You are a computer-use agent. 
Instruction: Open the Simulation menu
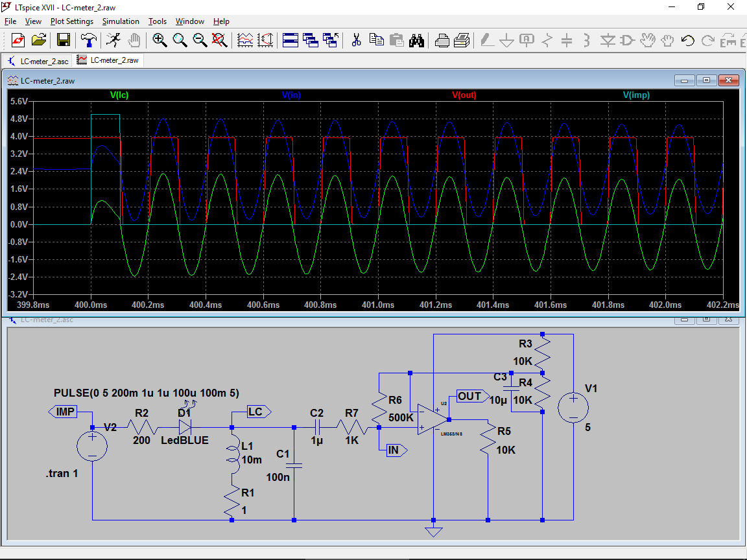coord(121,21)
